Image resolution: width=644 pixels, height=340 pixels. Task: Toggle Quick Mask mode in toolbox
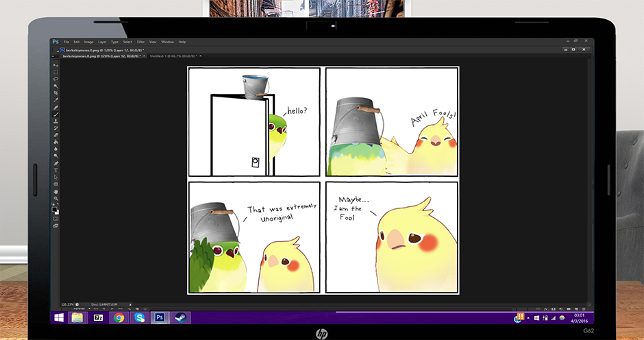(56, 218)
